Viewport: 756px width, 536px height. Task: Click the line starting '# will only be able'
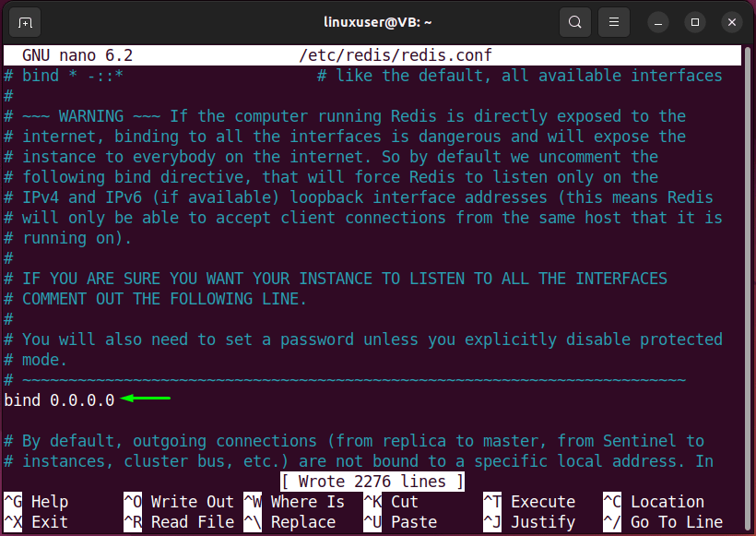click(363, 218)
